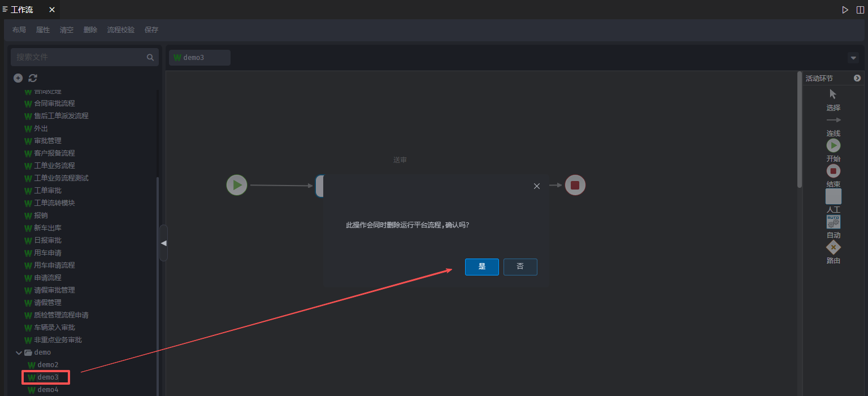Collapse the left file panel handle
This screenshot has height=396, width=868.
pos(163,243)
